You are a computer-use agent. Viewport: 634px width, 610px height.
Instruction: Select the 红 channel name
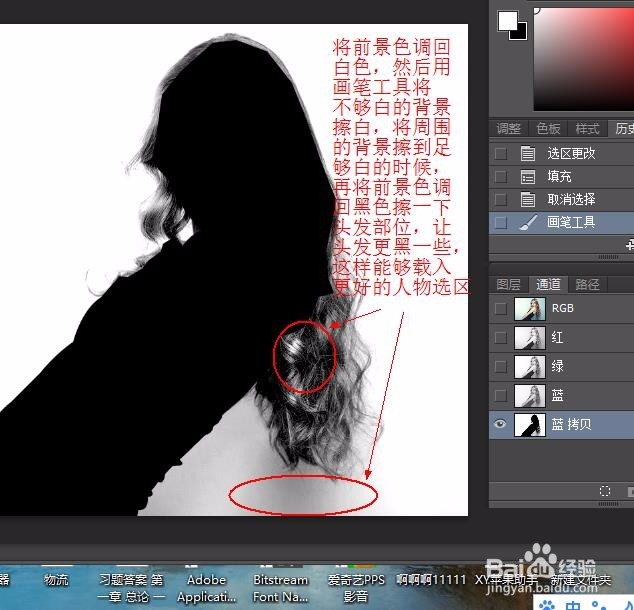558,338
